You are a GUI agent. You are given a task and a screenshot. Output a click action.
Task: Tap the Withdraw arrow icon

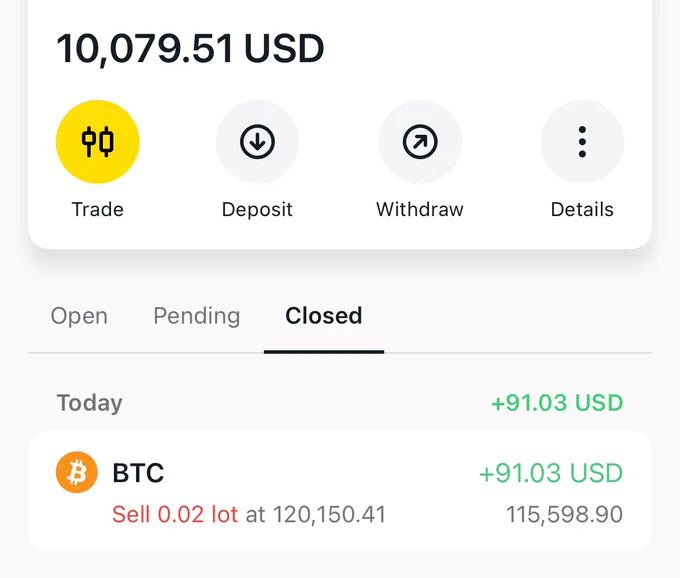point(420,142)
